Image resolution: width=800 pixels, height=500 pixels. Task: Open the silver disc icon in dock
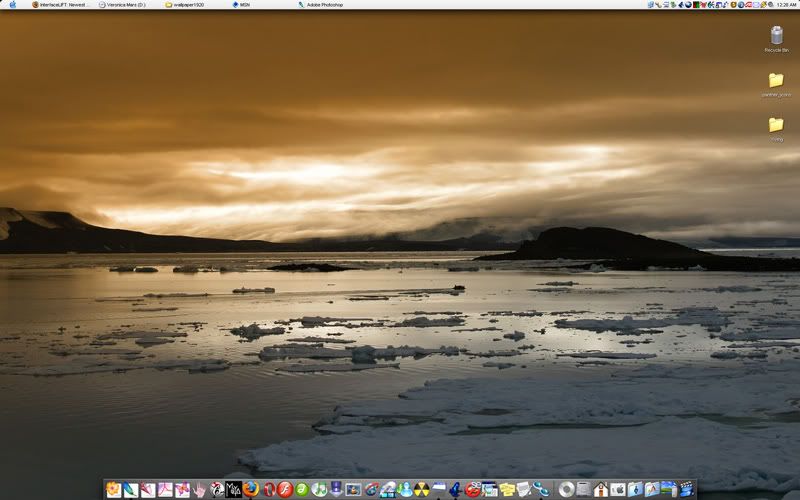click(566, 489)
